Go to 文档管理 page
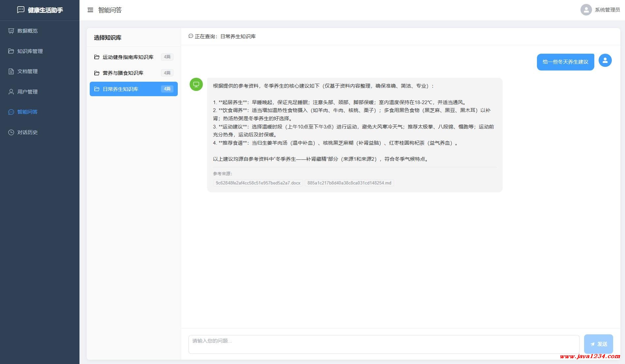This screenshot has width=625, height=364. coord(27,71)
